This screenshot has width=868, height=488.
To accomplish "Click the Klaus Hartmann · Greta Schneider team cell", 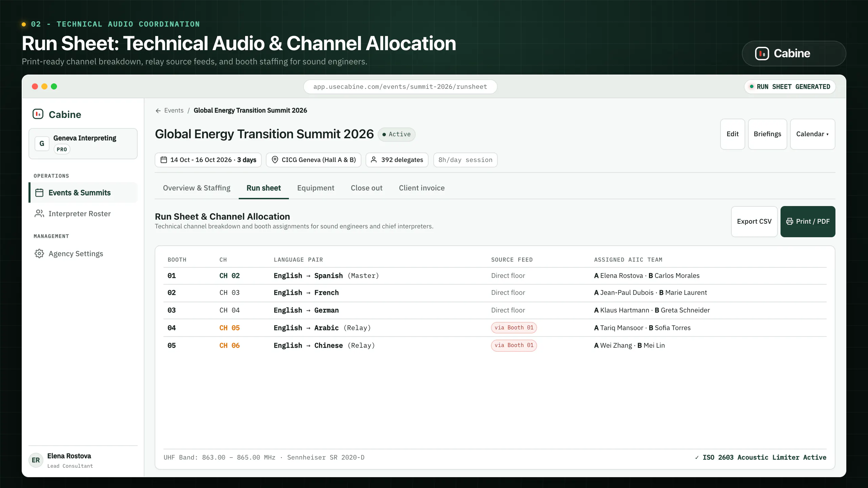I will (652, 310).
